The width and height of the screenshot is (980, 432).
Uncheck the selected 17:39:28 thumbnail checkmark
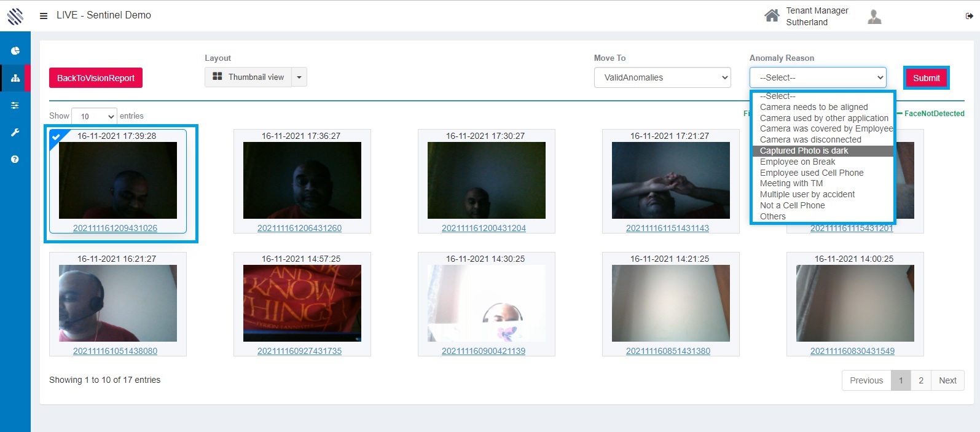click(x=57, y=136)
